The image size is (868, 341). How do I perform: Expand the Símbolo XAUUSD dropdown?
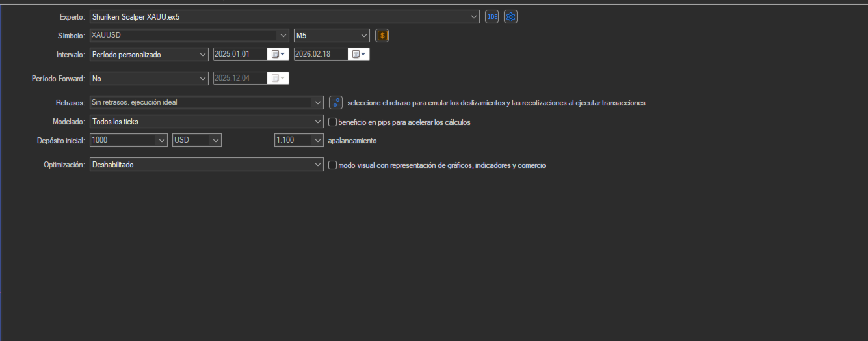coord(283,36)
